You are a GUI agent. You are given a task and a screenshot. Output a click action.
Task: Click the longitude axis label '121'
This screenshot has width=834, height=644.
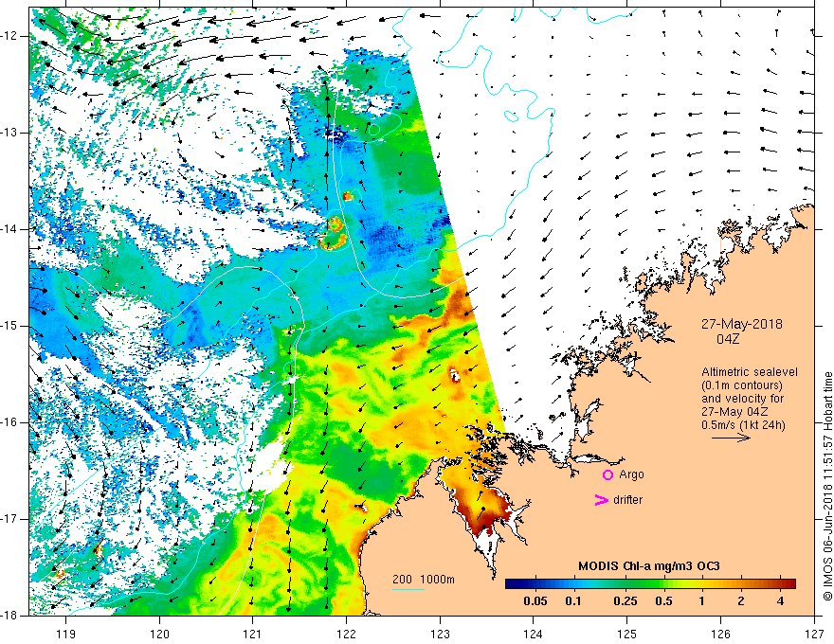click(252, 634)
